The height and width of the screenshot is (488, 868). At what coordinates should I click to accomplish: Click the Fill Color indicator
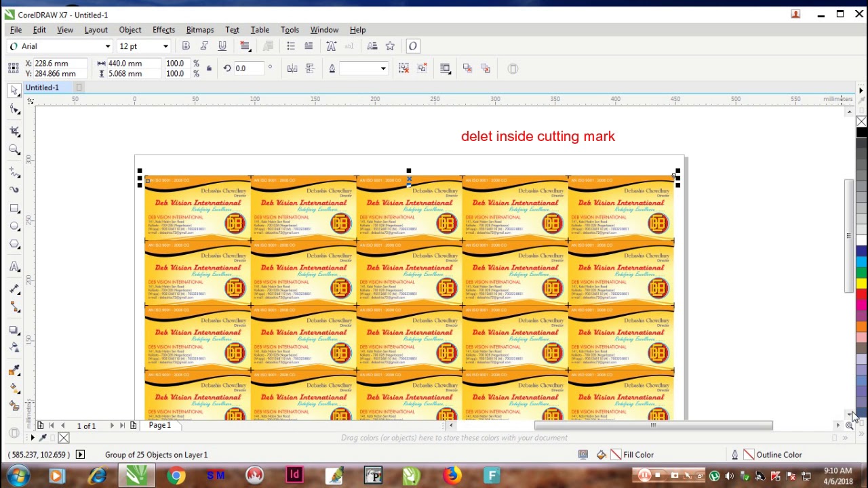pos(632,455)
